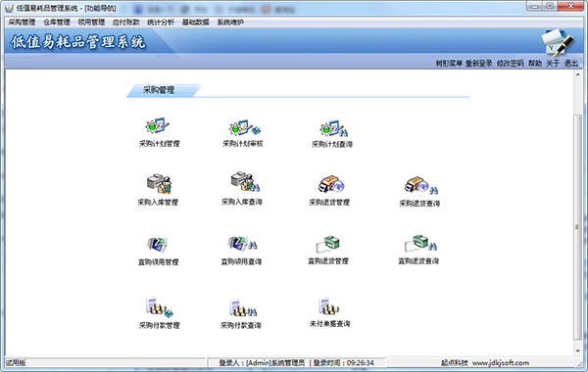Open the 仓库管理 menu
The height and width of the screenshot is (372, 588).
(57, 23)
